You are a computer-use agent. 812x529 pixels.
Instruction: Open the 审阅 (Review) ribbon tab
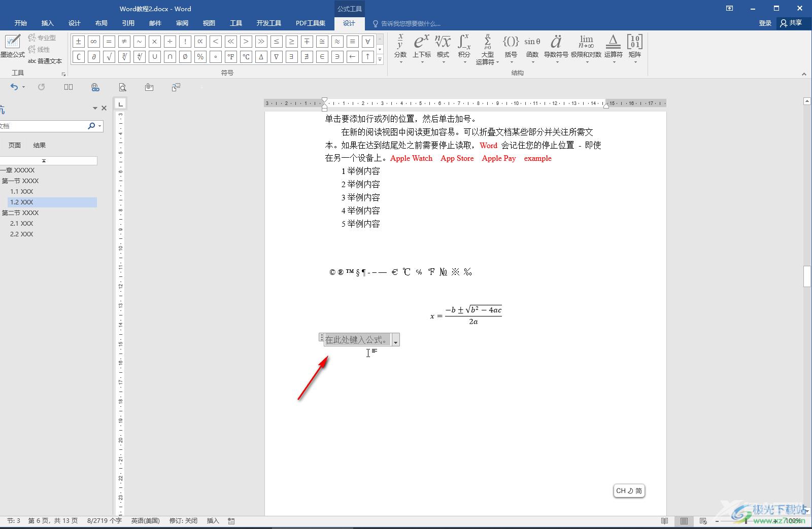(182, 23)
